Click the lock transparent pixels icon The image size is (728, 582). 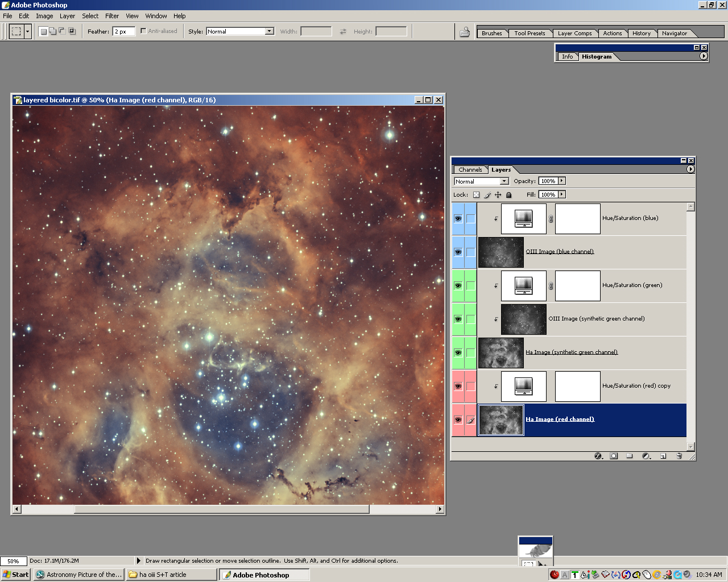pyautogui.click(x=477, y=195)
